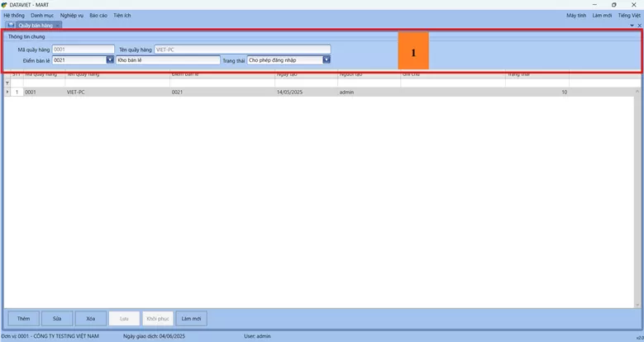Click the grid's scroll down arrow

point(637,305)
